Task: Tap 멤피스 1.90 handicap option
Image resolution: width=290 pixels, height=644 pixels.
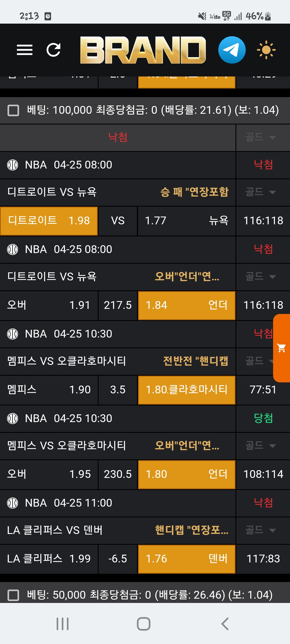Action: (49, 390)
